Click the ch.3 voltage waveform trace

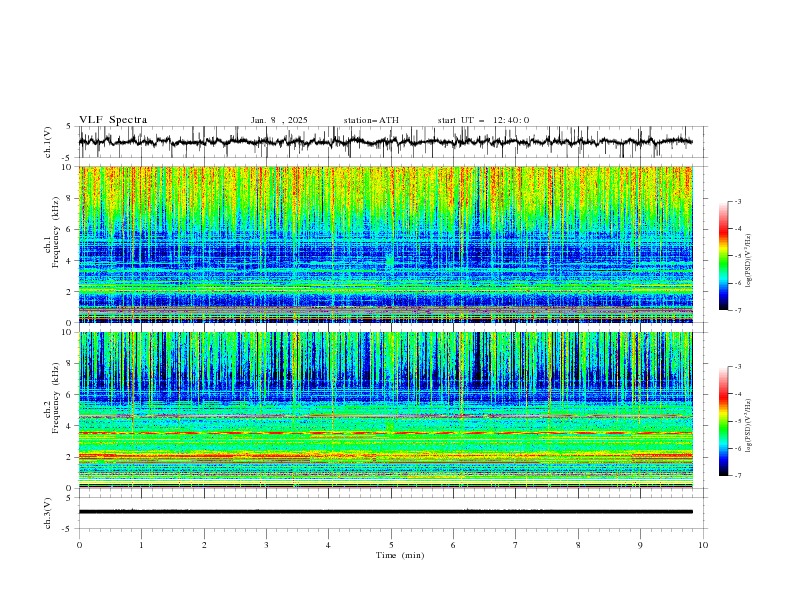(x=385, y=512)
